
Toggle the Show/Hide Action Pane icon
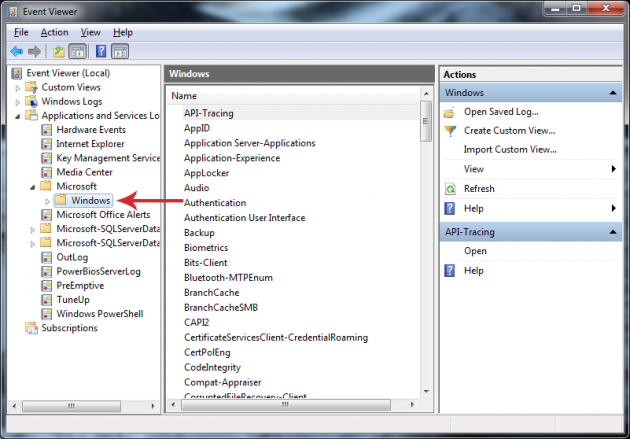coord(119,51)
